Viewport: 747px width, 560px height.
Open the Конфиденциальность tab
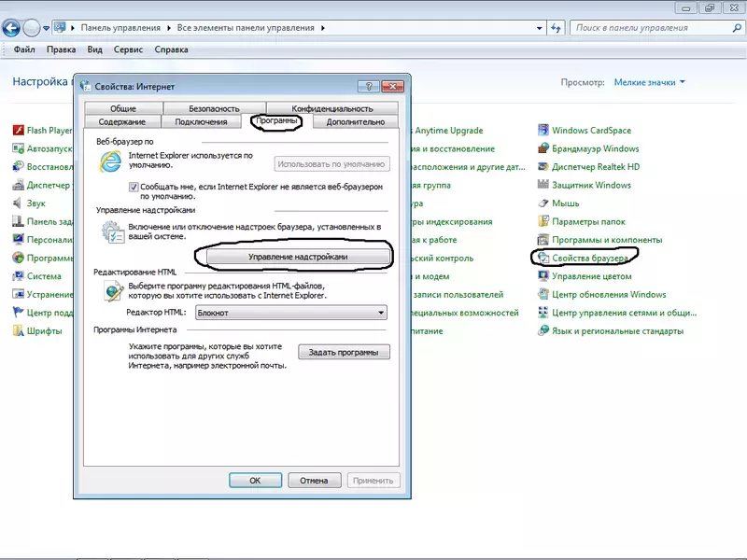[x=332, y=108]
